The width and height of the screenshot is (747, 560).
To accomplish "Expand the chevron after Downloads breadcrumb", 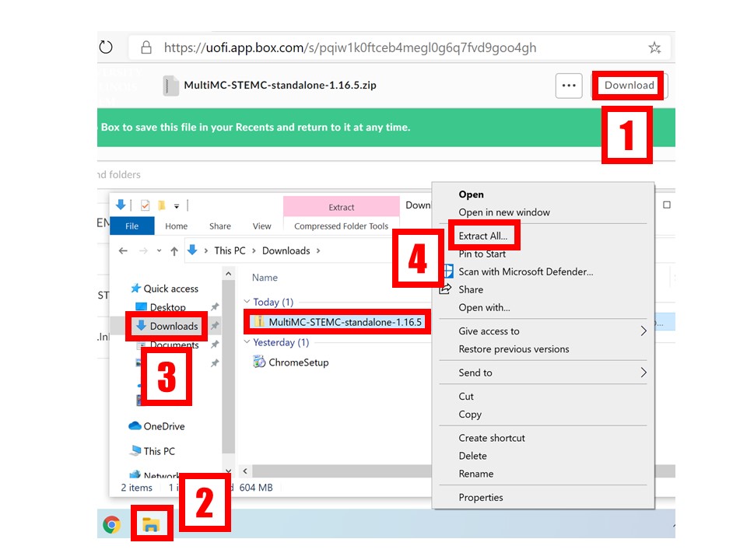I will (x=318, y=250).
